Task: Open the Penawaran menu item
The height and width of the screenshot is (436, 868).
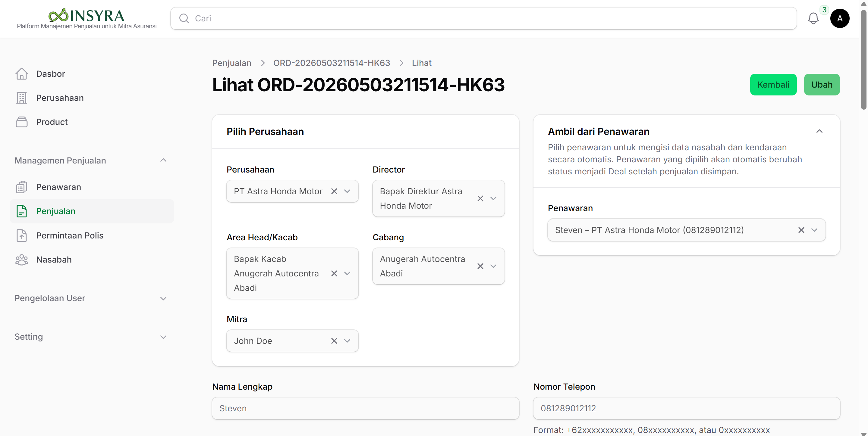Action: pos(92,187)
